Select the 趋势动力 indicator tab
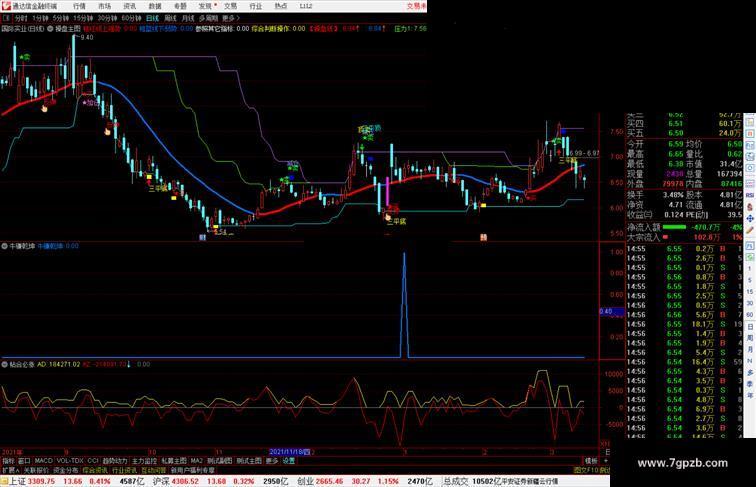Viewport: 756px width, 487px height. point(115,461)
